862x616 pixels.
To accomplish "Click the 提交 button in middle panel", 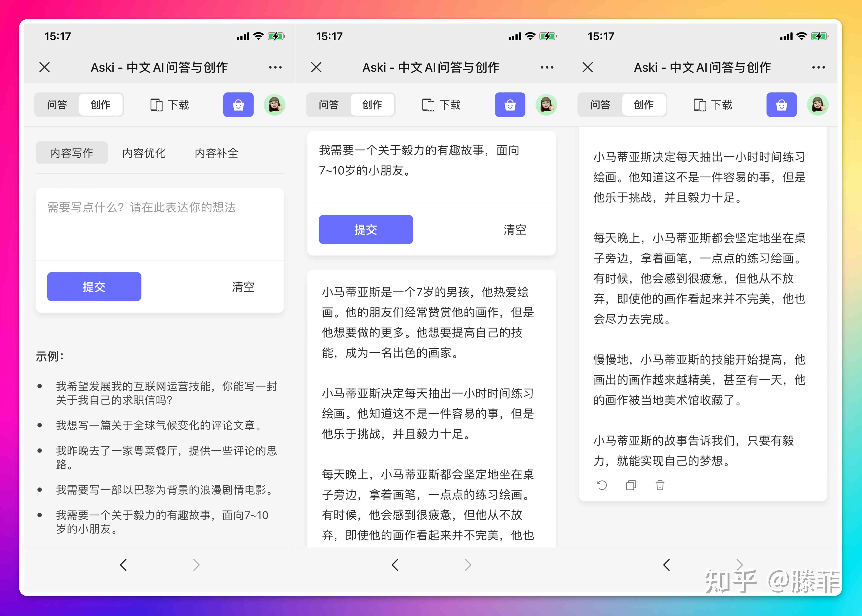I will 366,229.
